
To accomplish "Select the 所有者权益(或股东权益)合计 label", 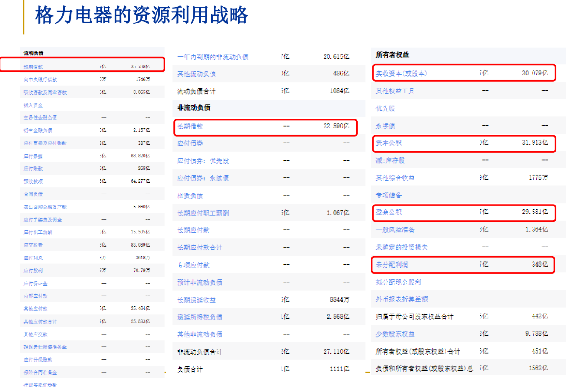I will (418, 352).
